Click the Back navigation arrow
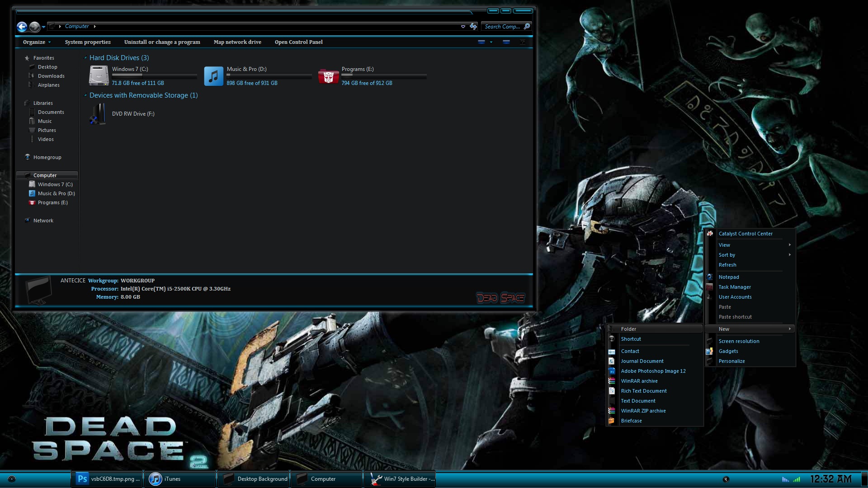Viewport: 868px width, 488px height. tap(22, 27)
